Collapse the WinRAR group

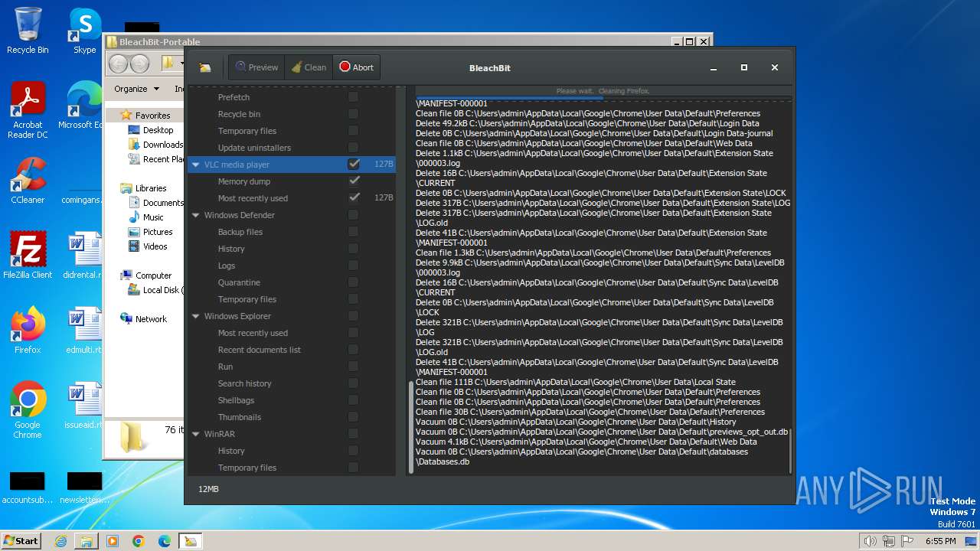[196, 434]
